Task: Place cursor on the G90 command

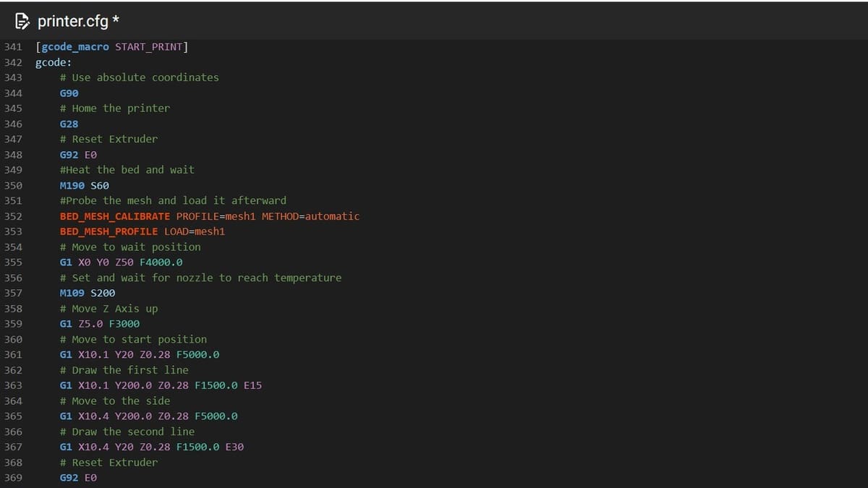Action: tap(69, 93)
